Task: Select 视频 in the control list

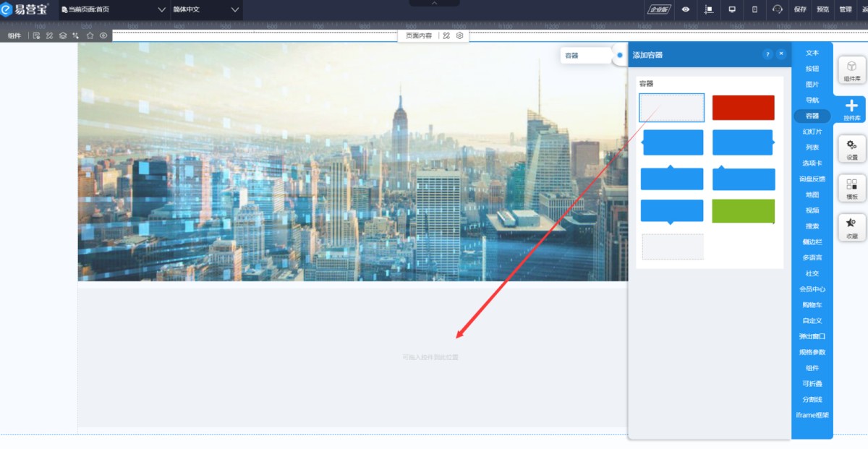Action: click(x=812, y=210)
